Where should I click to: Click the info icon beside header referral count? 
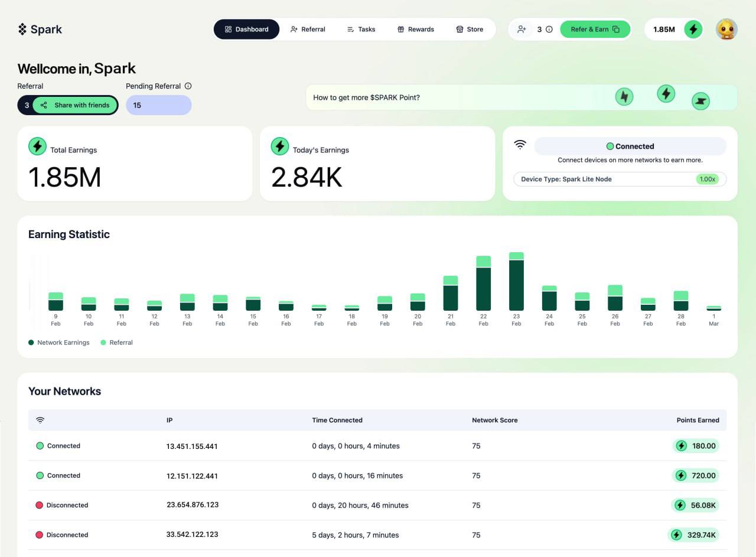(x=549, y=29)
